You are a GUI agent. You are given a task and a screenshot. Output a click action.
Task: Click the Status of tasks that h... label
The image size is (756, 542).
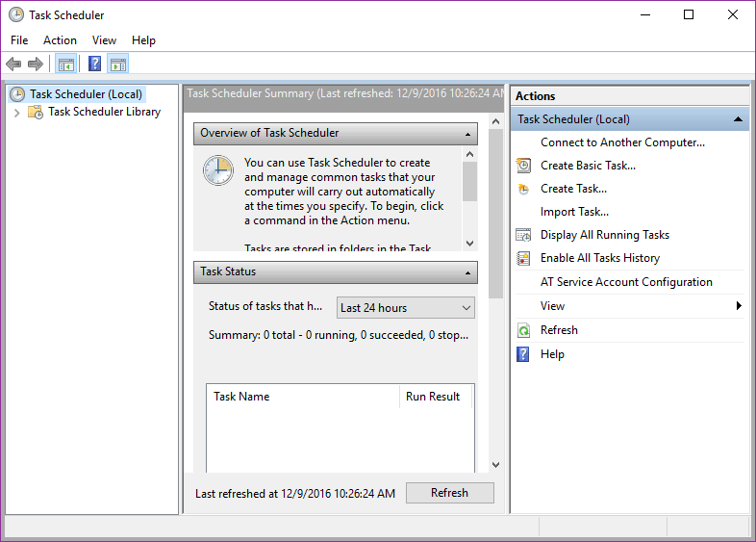pyautogui.click(x=265, y=306)
